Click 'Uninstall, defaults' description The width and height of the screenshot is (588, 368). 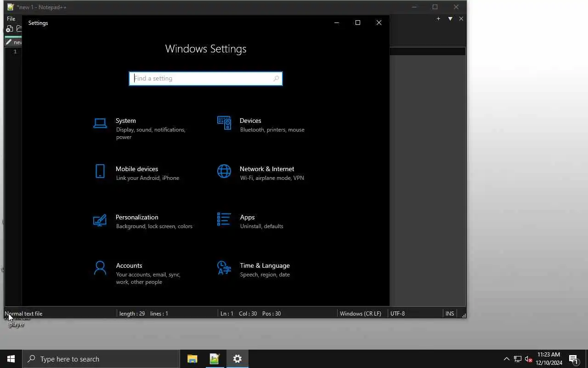point(261,226)
